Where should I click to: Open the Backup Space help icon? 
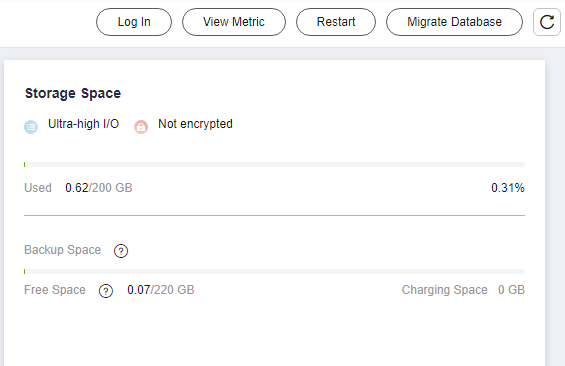click(121, 251)
